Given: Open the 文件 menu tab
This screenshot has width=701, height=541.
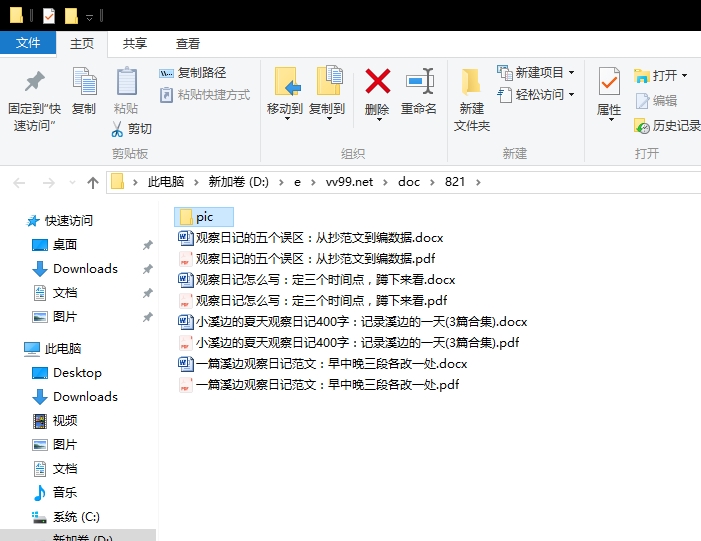Looking at the screenshot, I should pyautogui.click(x=28, y=43).
